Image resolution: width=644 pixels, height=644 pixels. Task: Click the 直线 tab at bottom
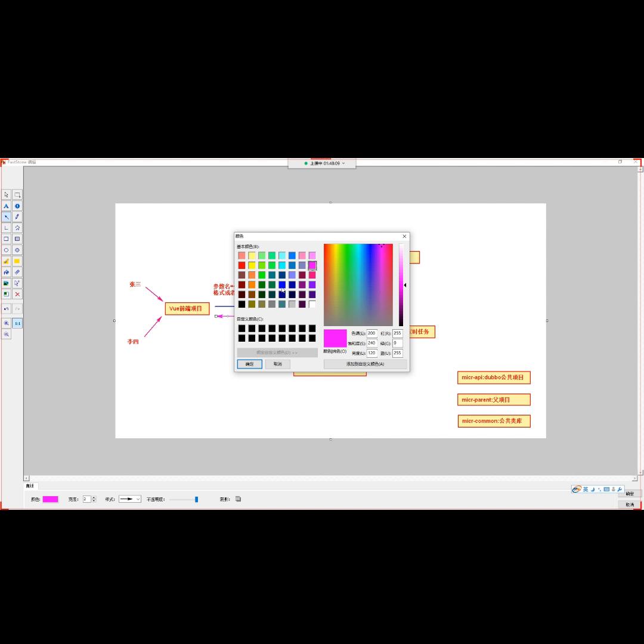pyautogui.click(x=30, y=486)
